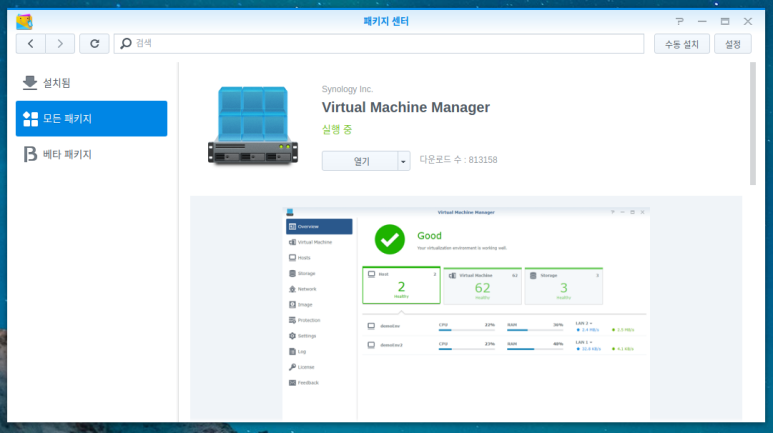The image size is (773, 433).
Task: Click the Synology Inc. developer name
Action: [348, 89]
